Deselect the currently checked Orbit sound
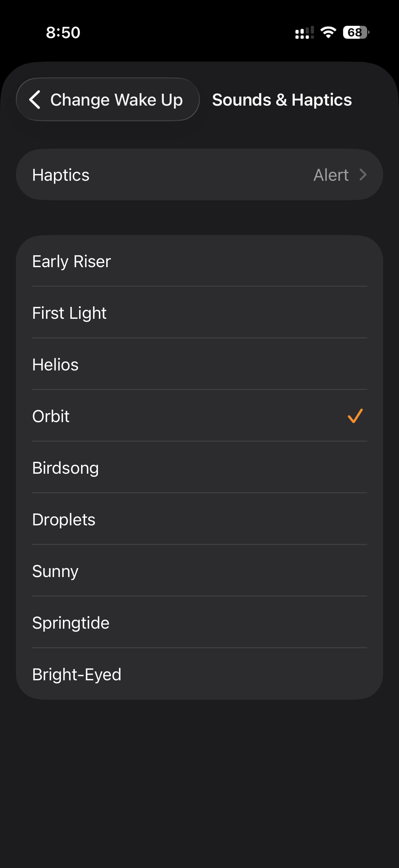 pyautogui.click(x=355, y=416)
